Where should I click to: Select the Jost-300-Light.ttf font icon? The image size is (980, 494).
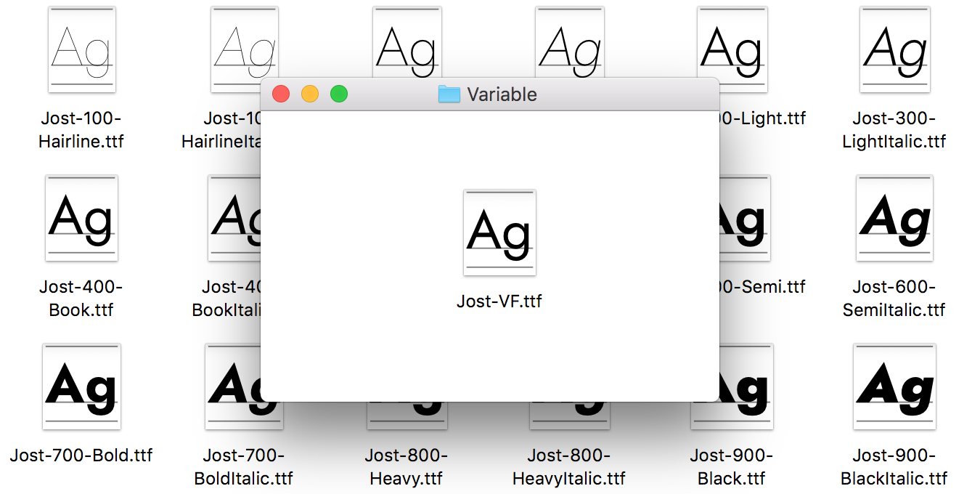[731, 42]
